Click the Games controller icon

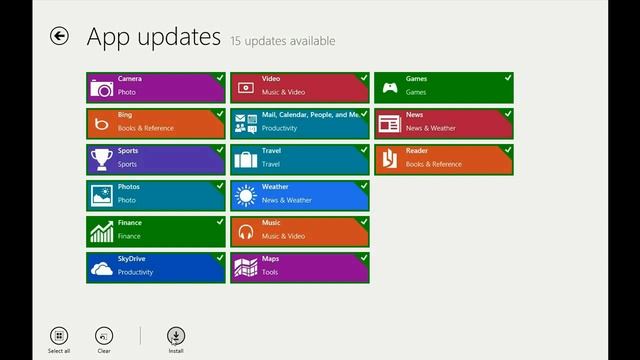pyautogui.click(x=390, y=88)
